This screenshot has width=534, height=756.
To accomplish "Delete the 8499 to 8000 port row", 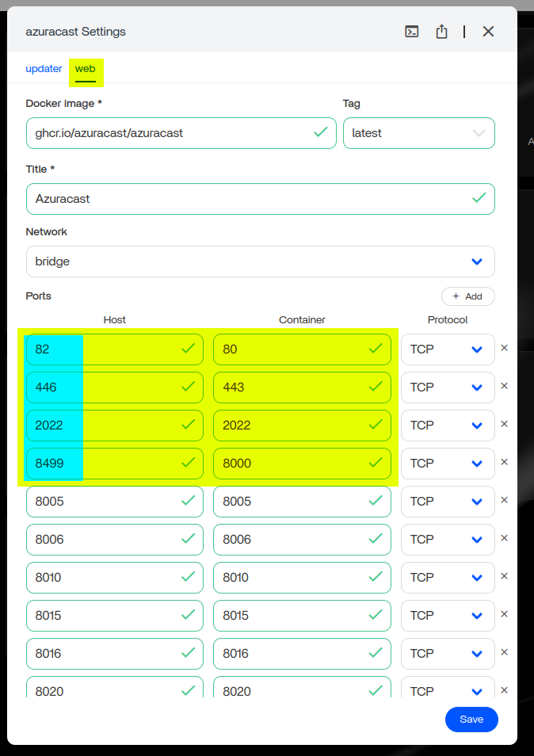I will pos(504,462).
